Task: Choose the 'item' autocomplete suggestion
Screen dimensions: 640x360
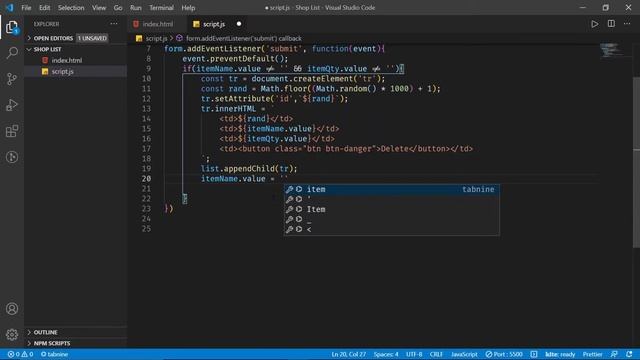Action: pyautogui.click(x=391, y=189)
